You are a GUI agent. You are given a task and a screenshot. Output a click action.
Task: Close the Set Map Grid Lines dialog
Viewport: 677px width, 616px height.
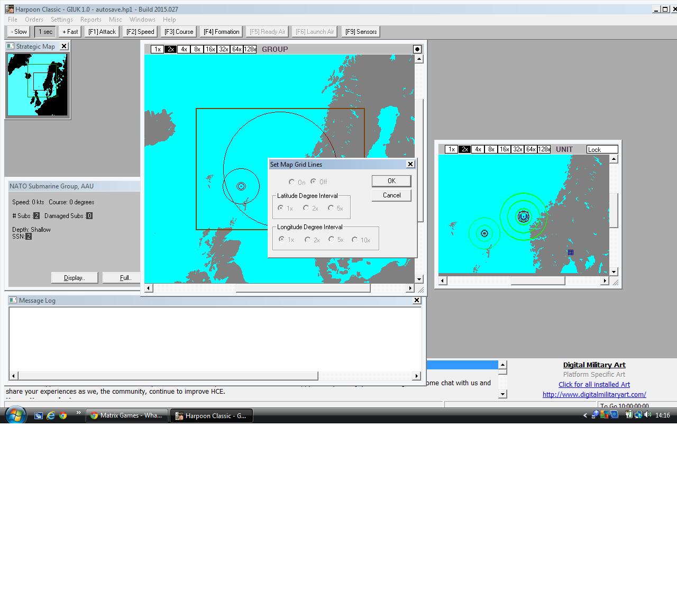(x=410, y=164)
